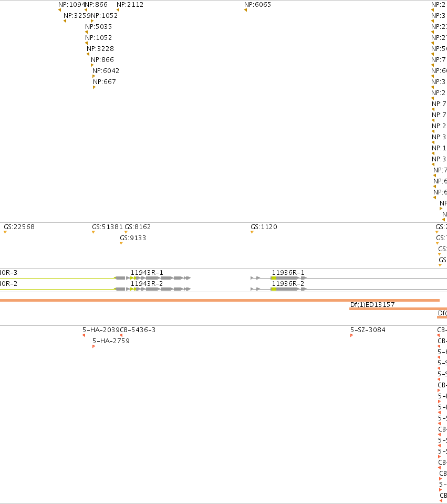Select the NP:2112 insertion triangle marker
The image size is (447, 504).
pyautogui.click(x=118, y=10)
